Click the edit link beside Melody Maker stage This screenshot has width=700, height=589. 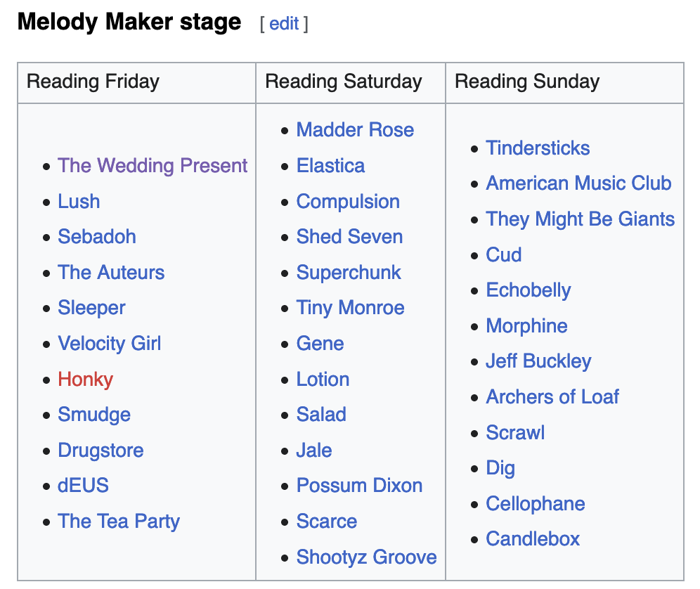pyautogui.click(x=284, y=23)
